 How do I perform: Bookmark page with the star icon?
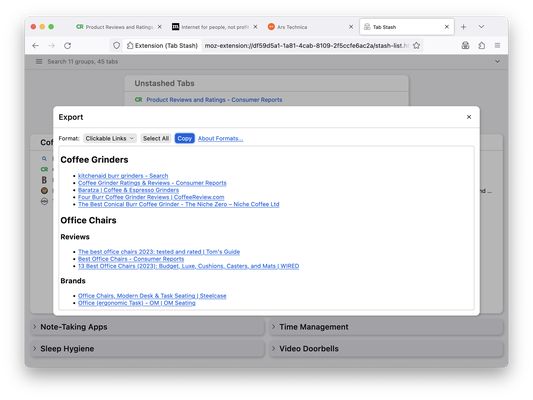[416, 46]
